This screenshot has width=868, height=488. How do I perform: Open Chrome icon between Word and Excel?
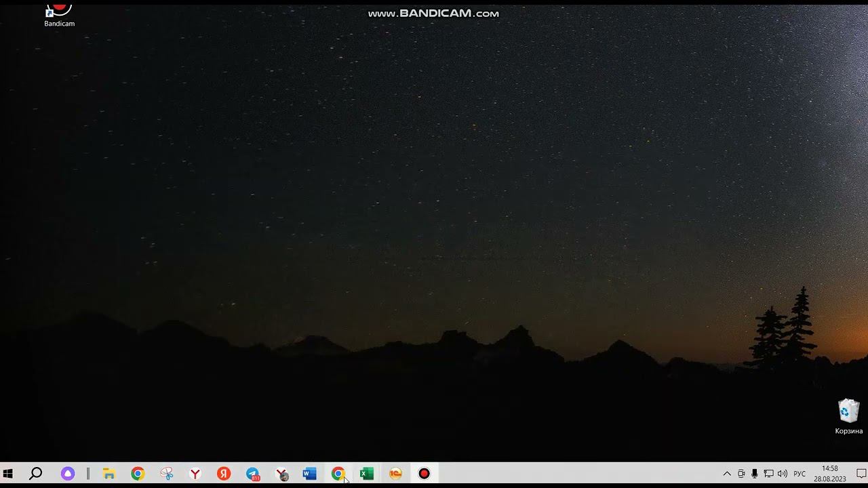(x=338, y=474)
